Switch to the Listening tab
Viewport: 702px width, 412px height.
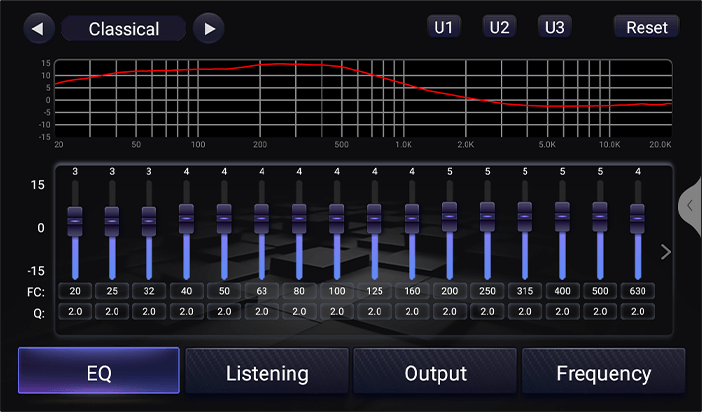267,371
